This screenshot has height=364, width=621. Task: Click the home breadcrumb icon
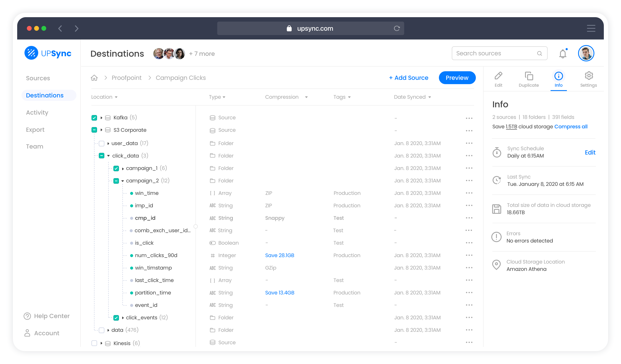click(94, 78)
